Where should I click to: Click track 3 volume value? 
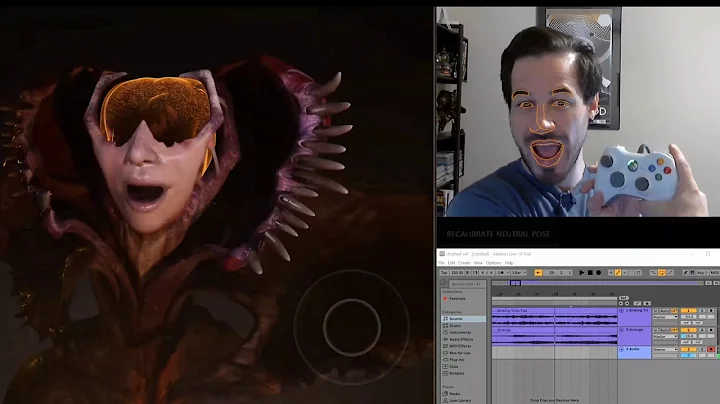click(688, 356)
